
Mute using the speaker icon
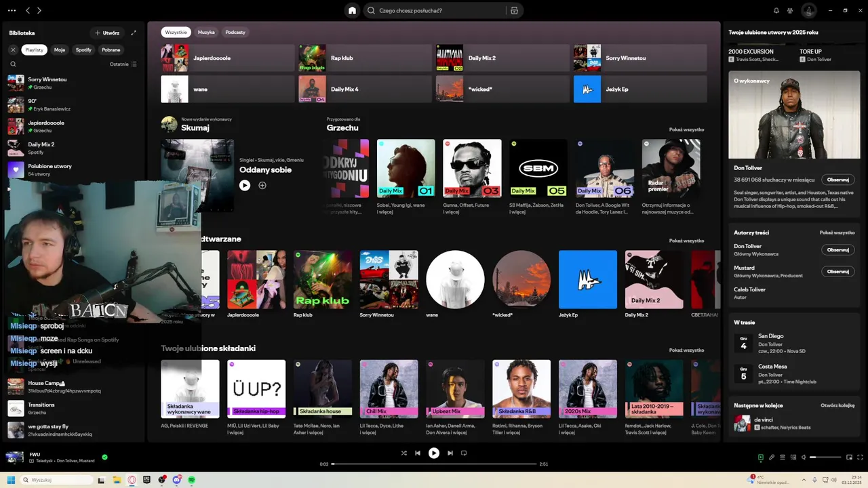click(804, 457)
